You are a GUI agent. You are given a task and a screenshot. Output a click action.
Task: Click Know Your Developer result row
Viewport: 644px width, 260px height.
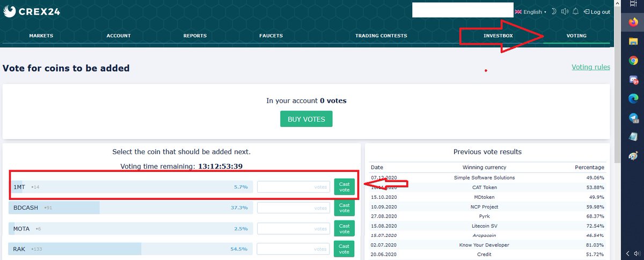487,245
